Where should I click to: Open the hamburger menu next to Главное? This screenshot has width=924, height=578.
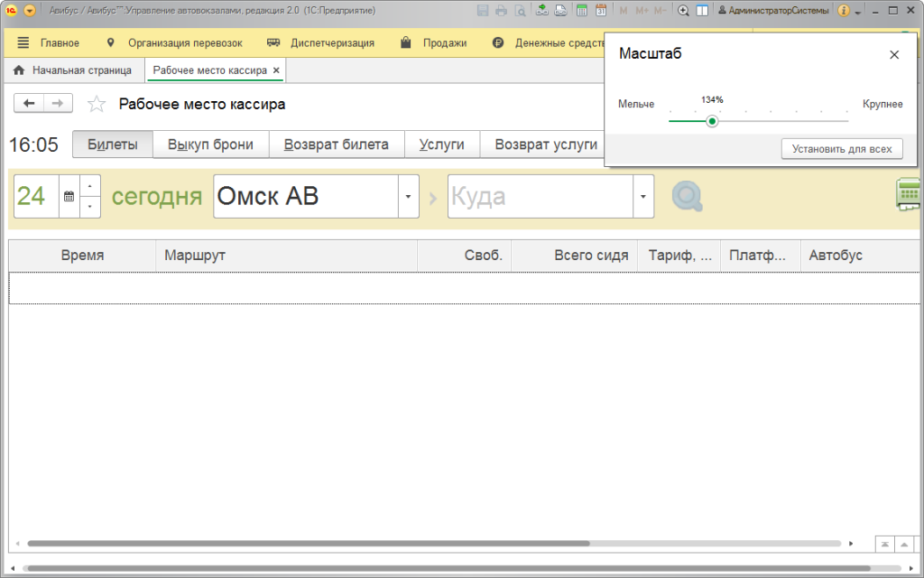(x=23, y=42)
